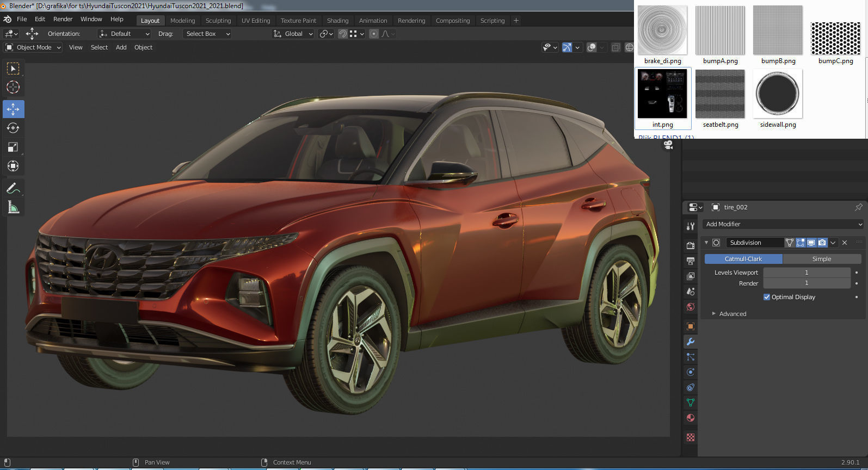Activate the Rotate tool

tap(13, 128)
